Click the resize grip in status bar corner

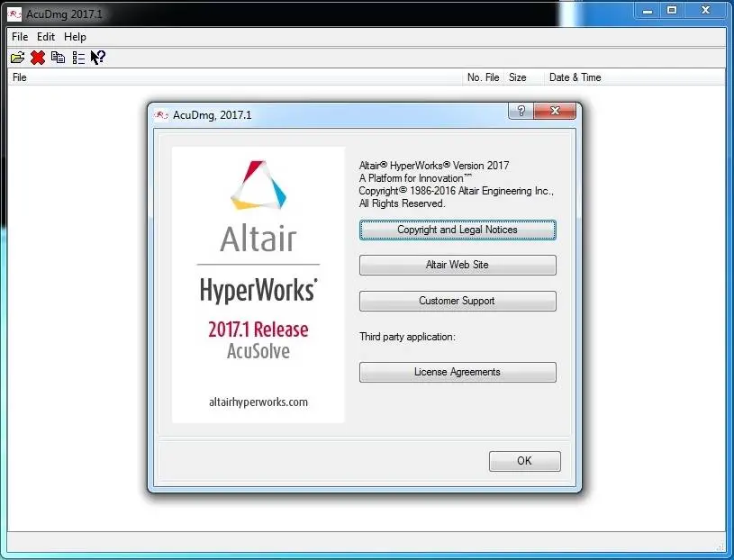click(x=720, y=546)
